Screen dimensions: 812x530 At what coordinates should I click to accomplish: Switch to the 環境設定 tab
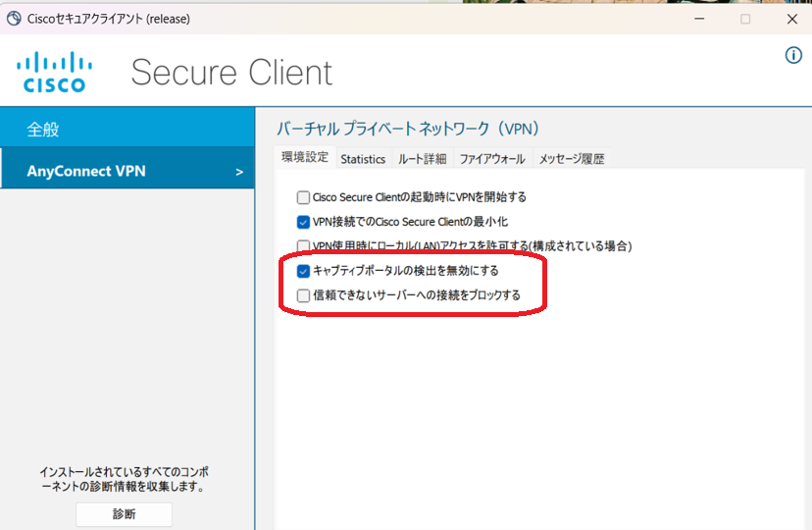pyautogui.click(x=305, y=158)
